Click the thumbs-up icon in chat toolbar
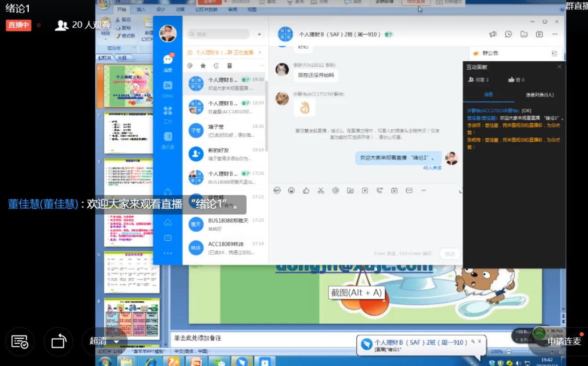 pyautogui.click(x=306, y=190)
